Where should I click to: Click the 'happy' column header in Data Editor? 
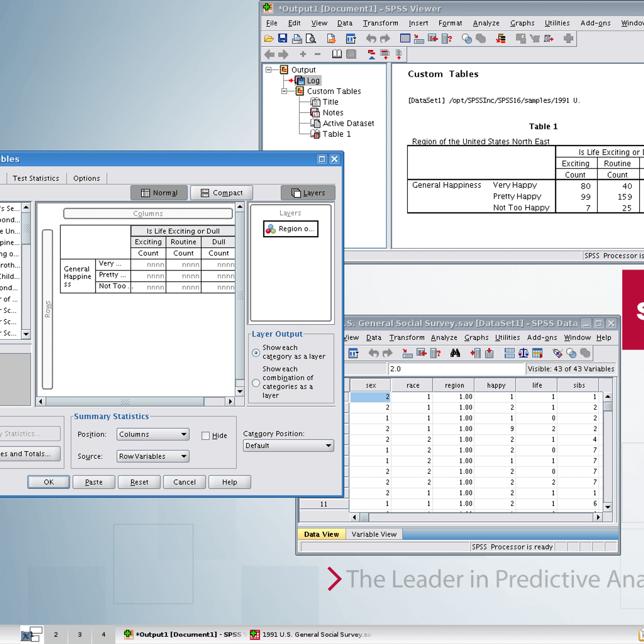496,385
